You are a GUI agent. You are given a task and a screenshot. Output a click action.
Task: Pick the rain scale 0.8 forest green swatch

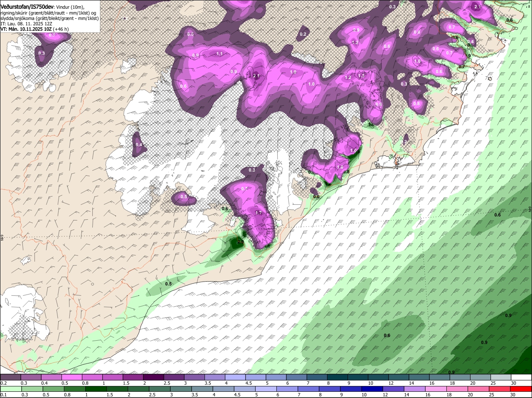(x=74, y=389)
